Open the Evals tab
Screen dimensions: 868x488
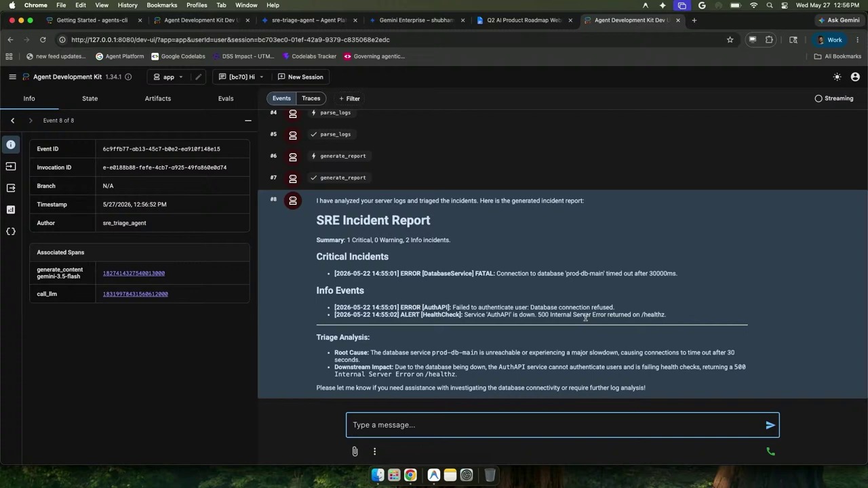pos(226,98)
